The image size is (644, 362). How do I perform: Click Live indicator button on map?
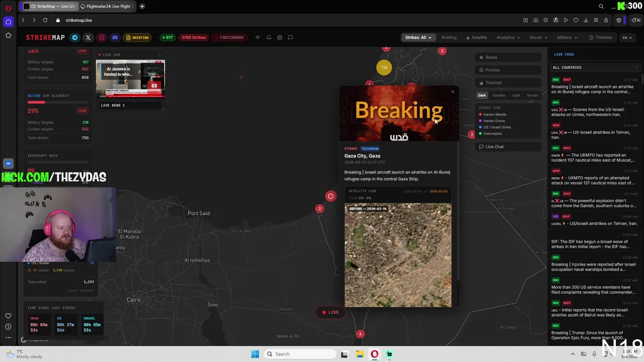pos(331,312)
